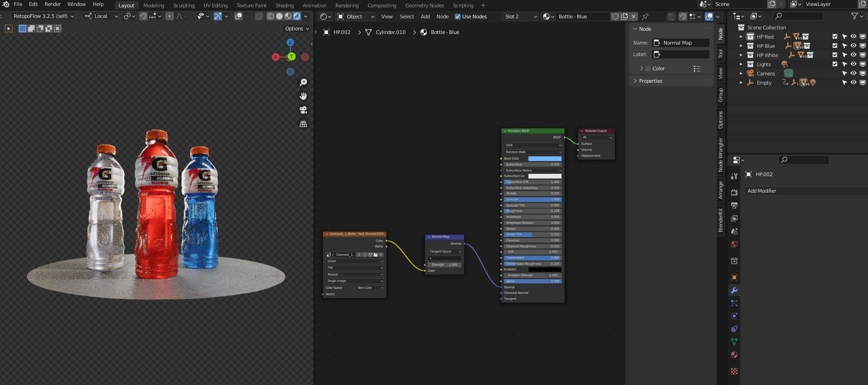The image size is (868, 385).
Task: Switch to the Shading workspace tab
Action: pyautogui.click(x=284, y=6)
